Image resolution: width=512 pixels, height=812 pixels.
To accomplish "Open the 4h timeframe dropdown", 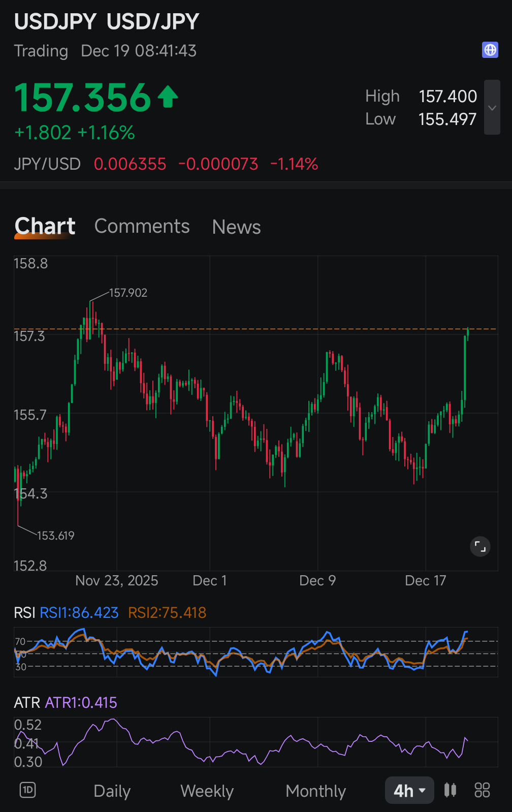I will tap(409, 790).
